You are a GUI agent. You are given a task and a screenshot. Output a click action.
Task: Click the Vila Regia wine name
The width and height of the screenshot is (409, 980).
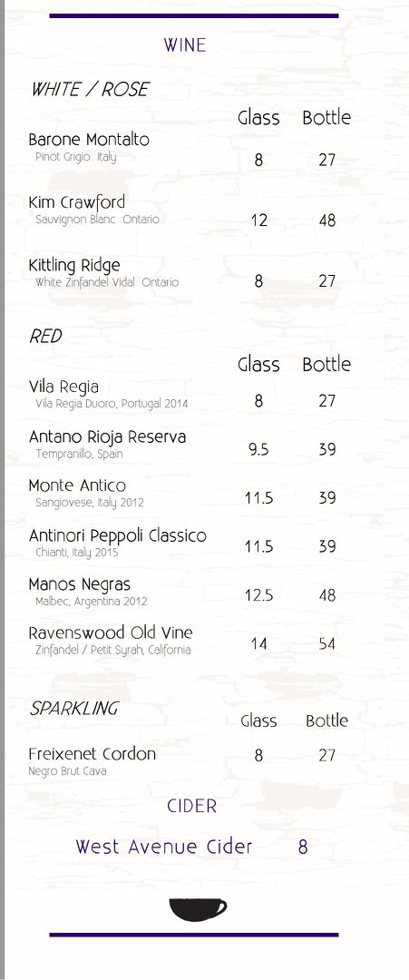63,387
